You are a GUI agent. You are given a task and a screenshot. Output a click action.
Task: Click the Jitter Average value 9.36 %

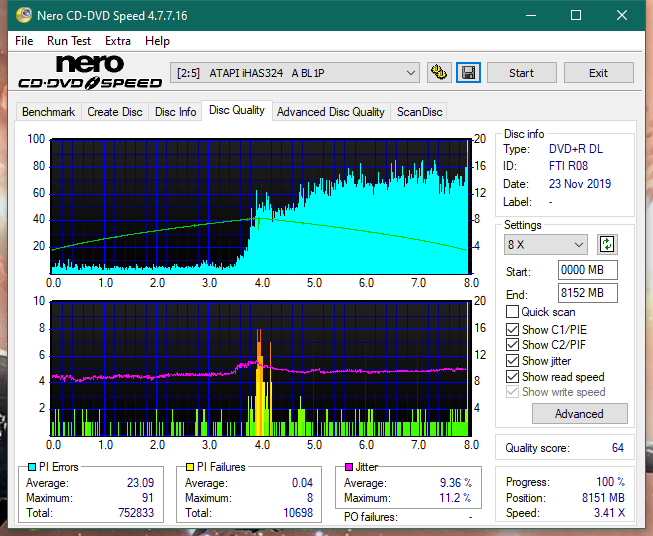[456, 483]
